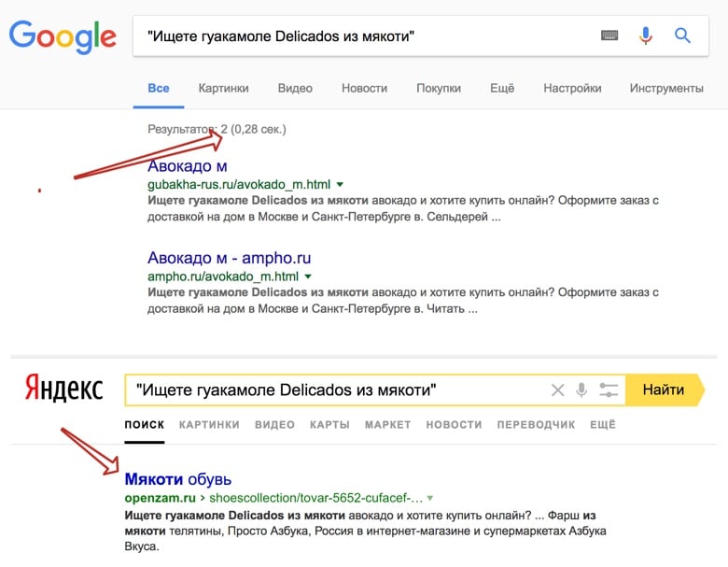Select the Yandex МАРКЕТ tab
Screen dimensions: 728x567
(388, 424)
